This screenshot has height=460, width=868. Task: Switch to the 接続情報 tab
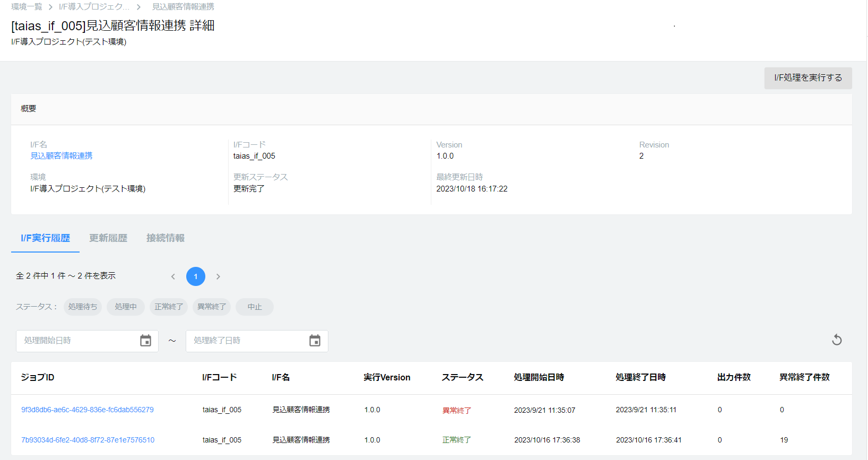(166, 238)
